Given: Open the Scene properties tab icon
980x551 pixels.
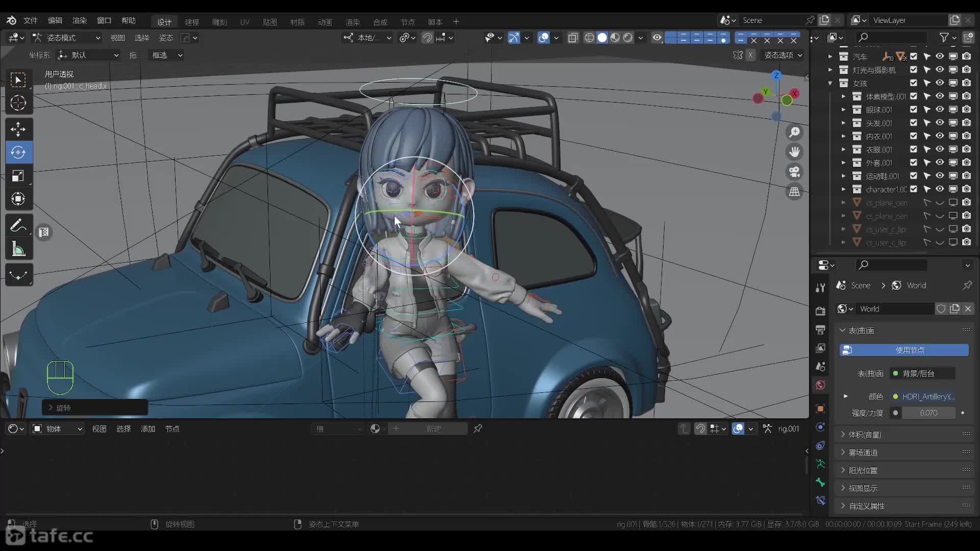Looking at the screenshot, I should coord(820,366).
